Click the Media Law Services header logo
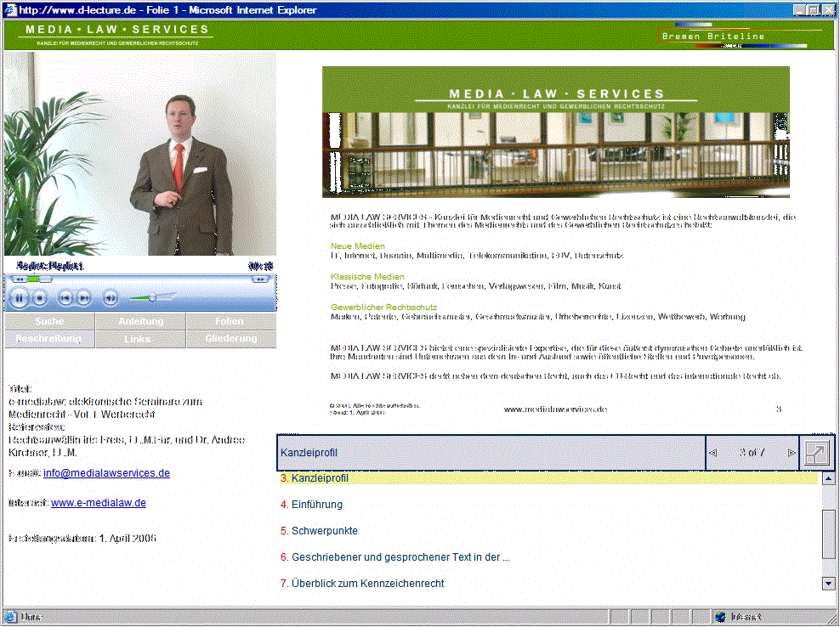 click(117, 35)
